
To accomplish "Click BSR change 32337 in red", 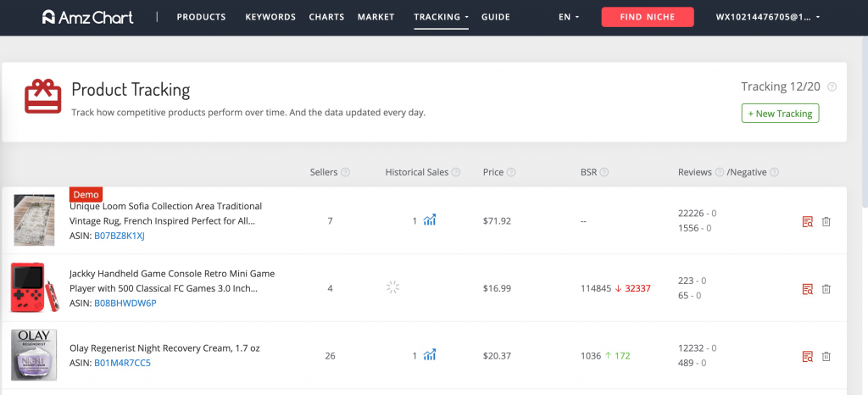I will (637, 288).
